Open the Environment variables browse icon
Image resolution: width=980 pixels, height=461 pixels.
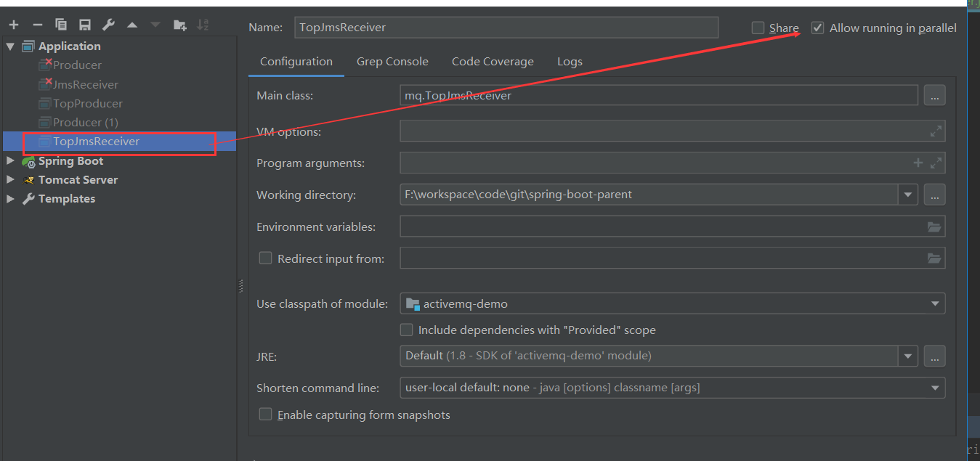[934, 227]
